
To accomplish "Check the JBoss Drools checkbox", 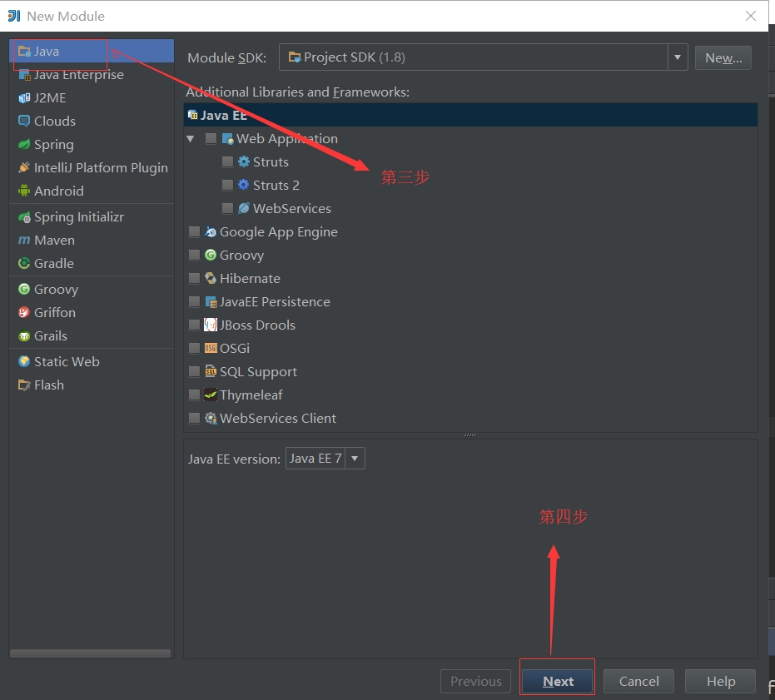I will [194, 325].
